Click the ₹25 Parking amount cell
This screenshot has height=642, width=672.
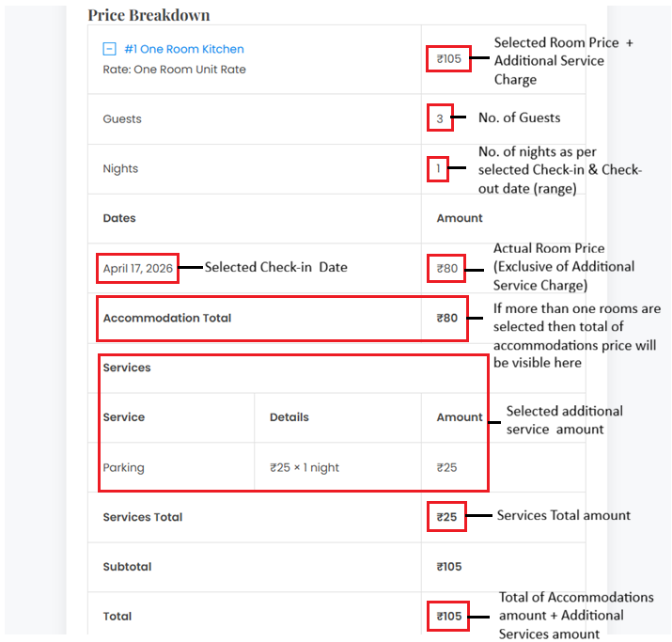pos(447,467)
